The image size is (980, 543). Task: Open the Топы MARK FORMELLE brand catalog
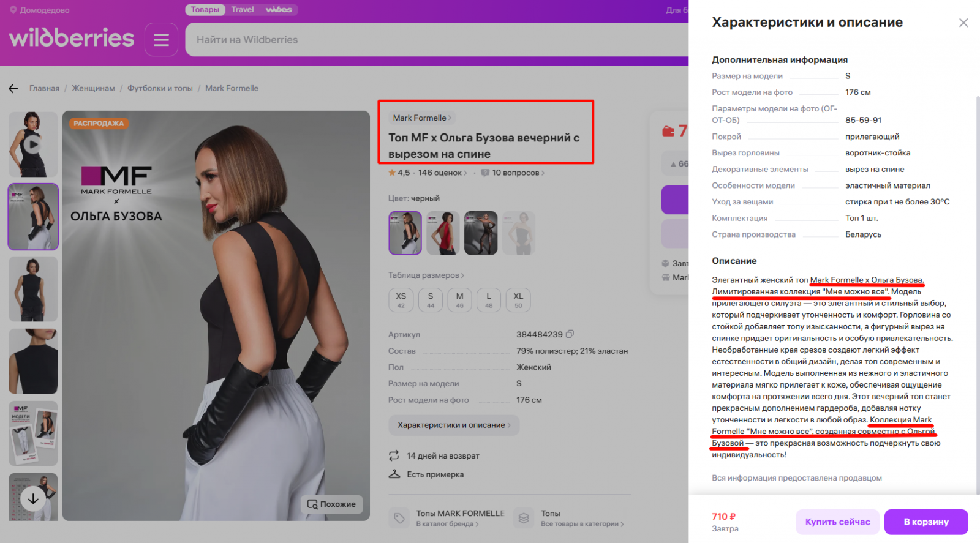tap(461, 518)
